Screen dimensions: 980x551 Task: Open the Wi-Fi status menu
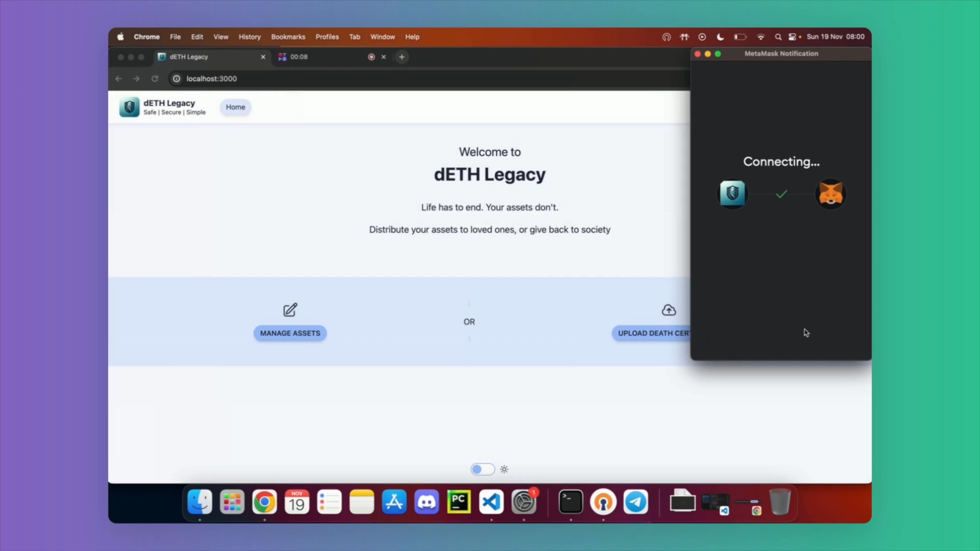click(x=761, y=37)
